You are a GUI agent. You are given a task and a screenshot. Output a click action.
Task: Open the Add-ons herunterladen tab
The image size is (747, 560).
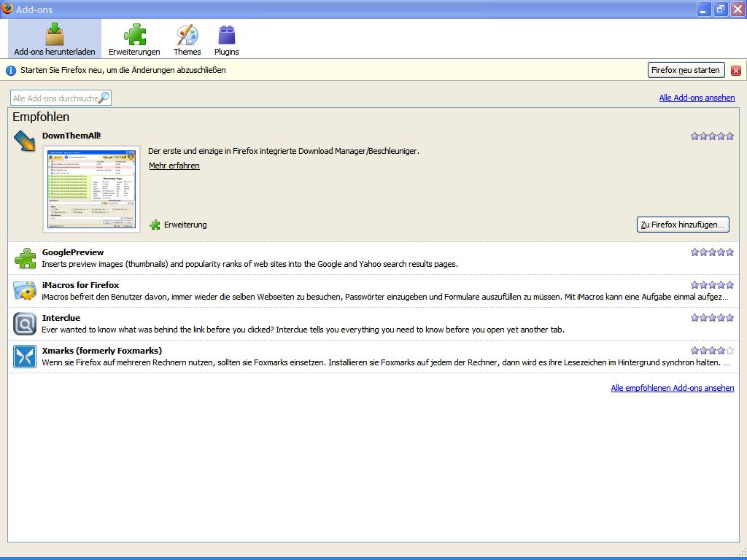[54, 39]
